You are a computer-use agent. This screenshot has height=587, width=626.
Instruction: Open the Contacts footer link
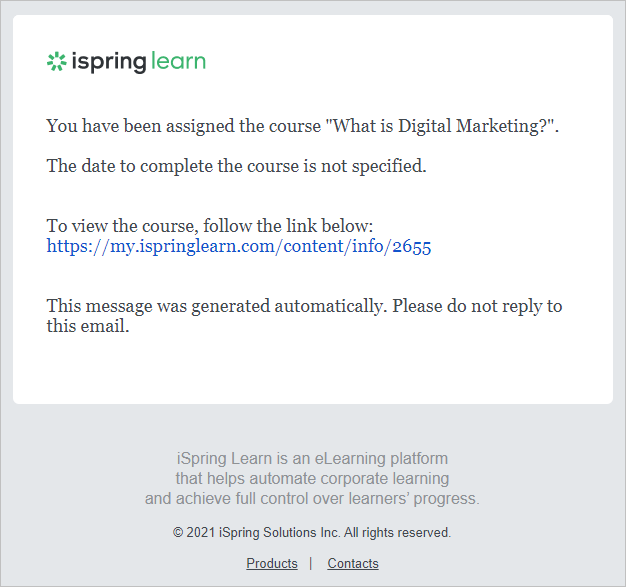click(x=353, y=563)
